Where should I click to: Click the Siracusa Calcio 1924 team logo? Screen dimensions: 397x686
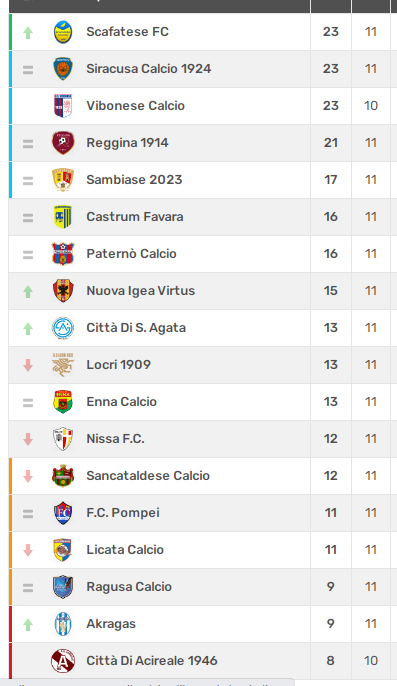[x=63, y=69]
